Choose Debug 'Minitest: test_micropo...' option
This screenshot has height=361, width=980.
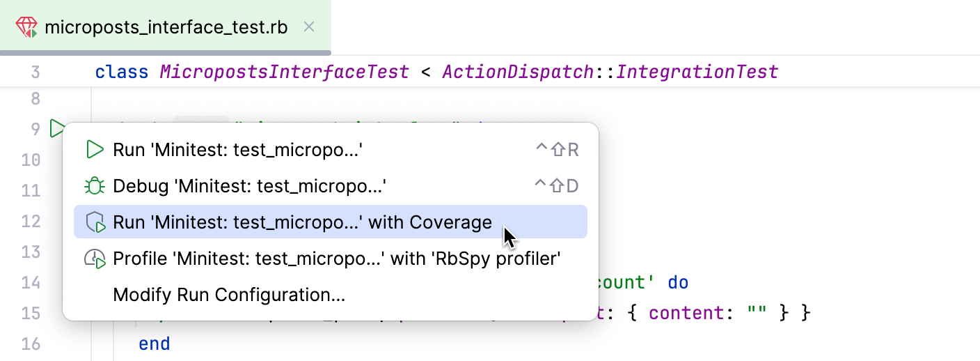(x=249, y=186)
